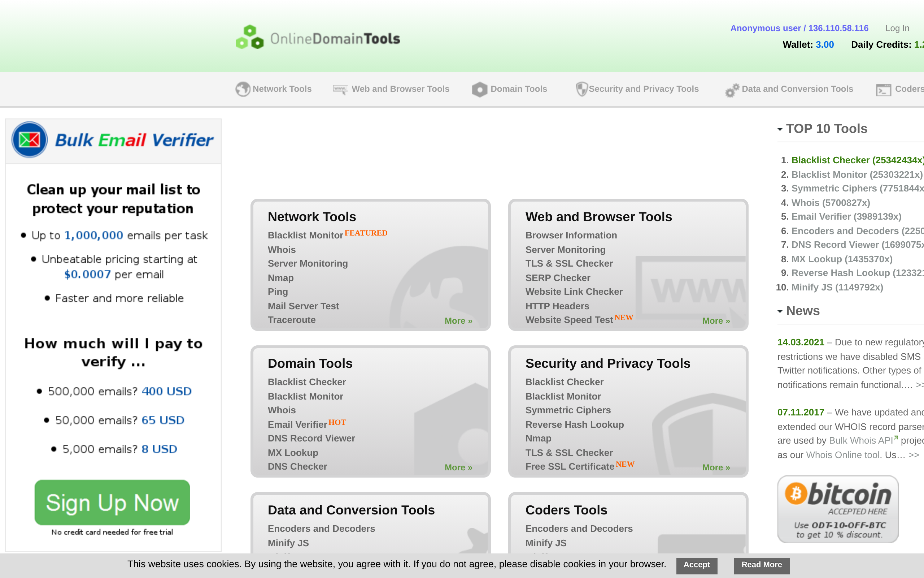Open TLS & SSL Checker in Web Tools card
Viewport: 924px width, 578px height.
coord(569,263)
